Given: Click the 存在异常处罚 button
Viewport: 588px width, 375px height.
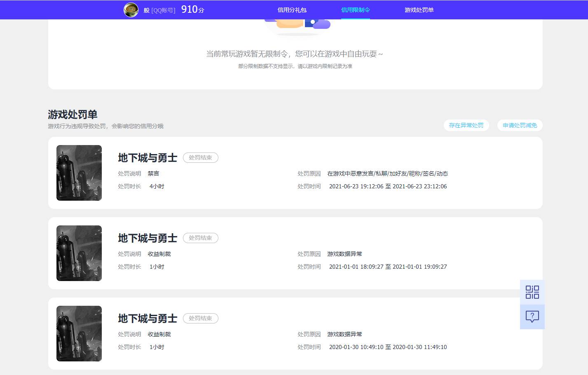Looking at the screenshot, I should tap(466, 125).
